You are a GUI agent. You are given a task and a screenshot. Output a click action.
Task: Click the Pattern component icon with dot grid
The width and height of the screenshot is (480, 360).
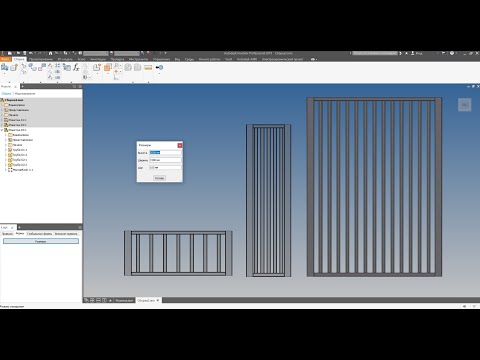[58, 66]
